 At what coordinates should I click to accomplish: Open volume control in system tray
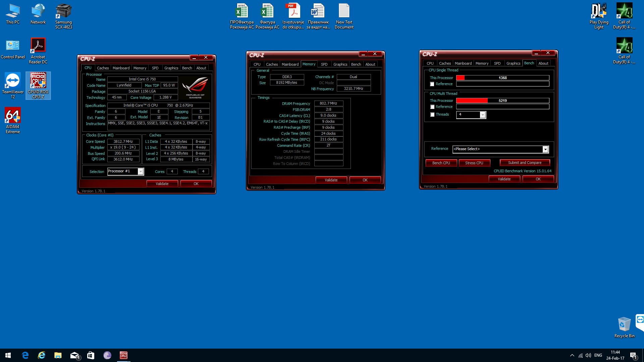click(588, 355)
